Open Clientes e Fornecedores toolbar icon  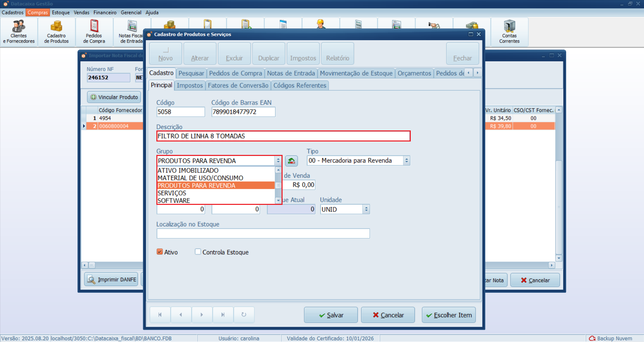[19, 32]
